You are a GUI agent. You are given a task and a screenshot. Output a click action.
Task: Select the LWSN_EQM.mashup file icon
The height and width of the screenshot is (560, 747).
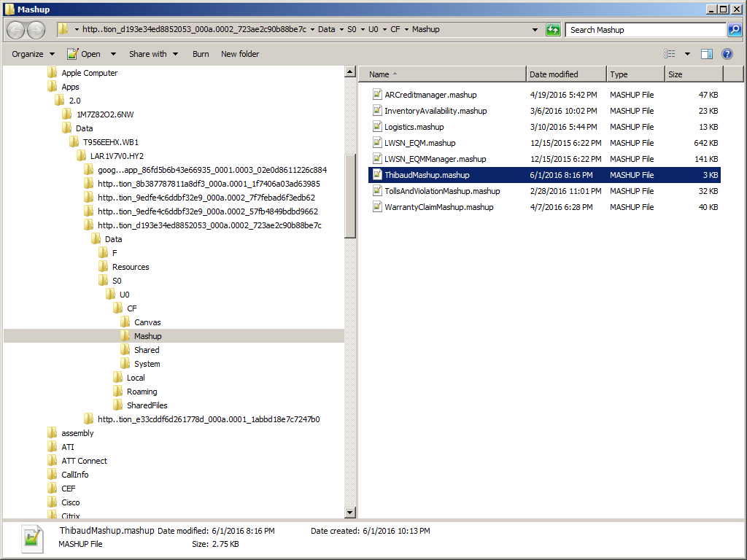[377, 143]
